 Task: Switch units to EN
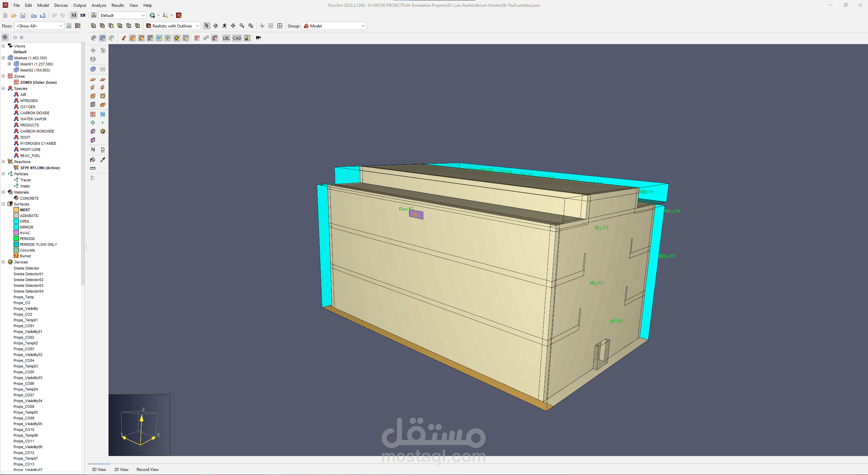(83, 15)
